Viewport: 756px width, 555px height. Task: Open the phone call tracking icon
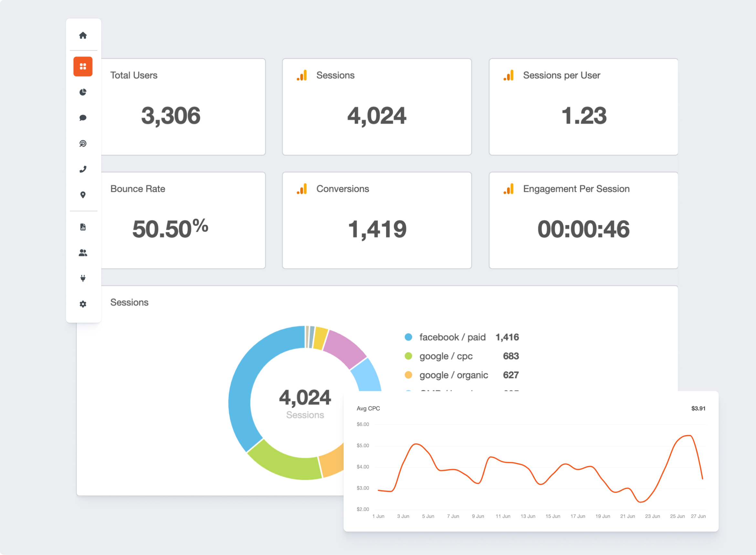pos(83,169)
